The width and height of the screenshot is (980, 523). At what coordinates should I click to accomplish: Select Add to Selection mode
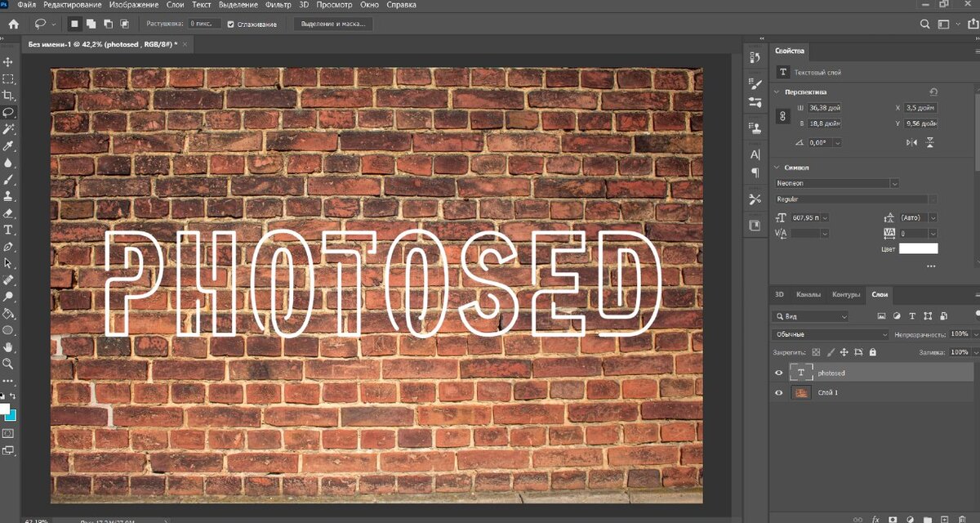pyautogui.click(x=91, y=25)
